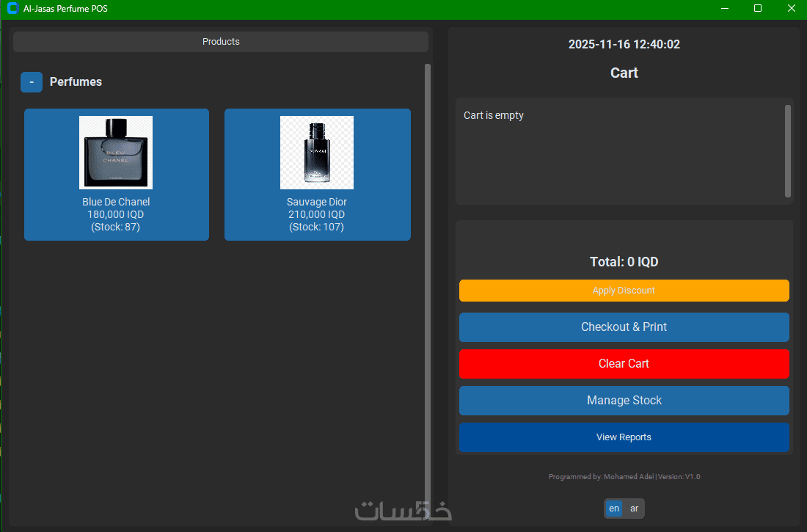Add the Sauvage Dior 210,000 IQD product card
The height and width of the screenshot is (532, 807).
click(x=318, y=175)
